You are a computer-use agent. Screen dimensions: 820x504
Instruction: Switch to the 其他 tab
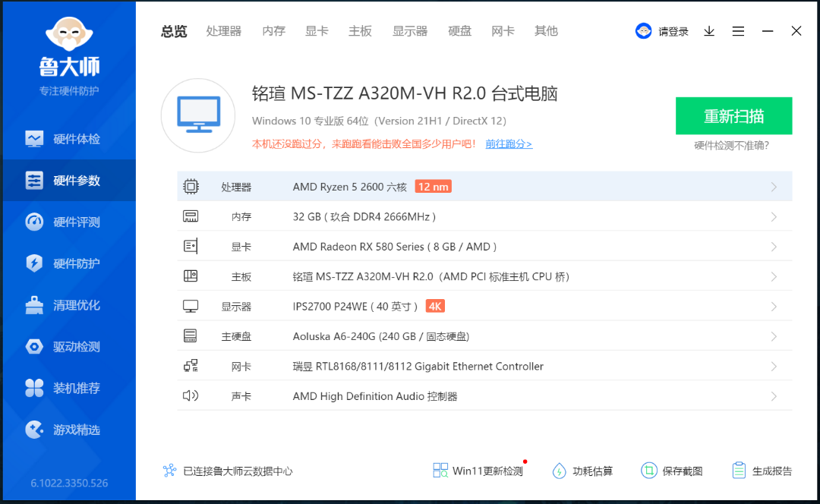pyautogui.click(x=546, y=31)
